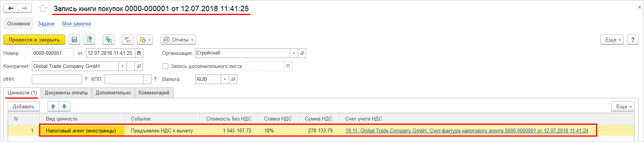Switch to the Документы оплаты tab
This screenshot has height=142, width=644.
tap(66, 93)
